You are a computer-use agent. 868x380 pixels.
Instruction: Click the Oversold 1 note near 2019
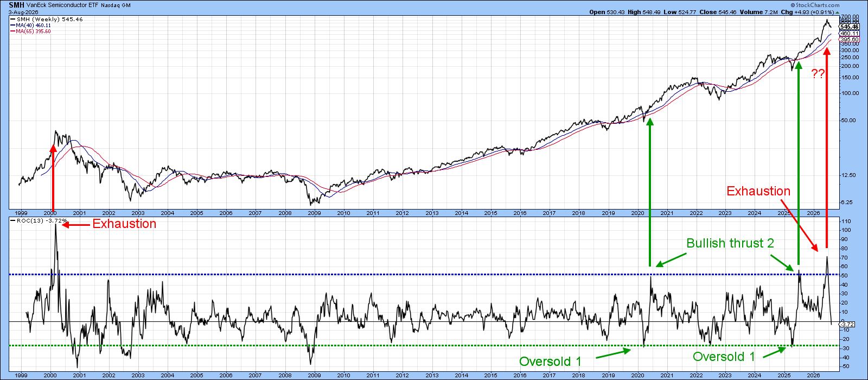[x=550, y=362]
